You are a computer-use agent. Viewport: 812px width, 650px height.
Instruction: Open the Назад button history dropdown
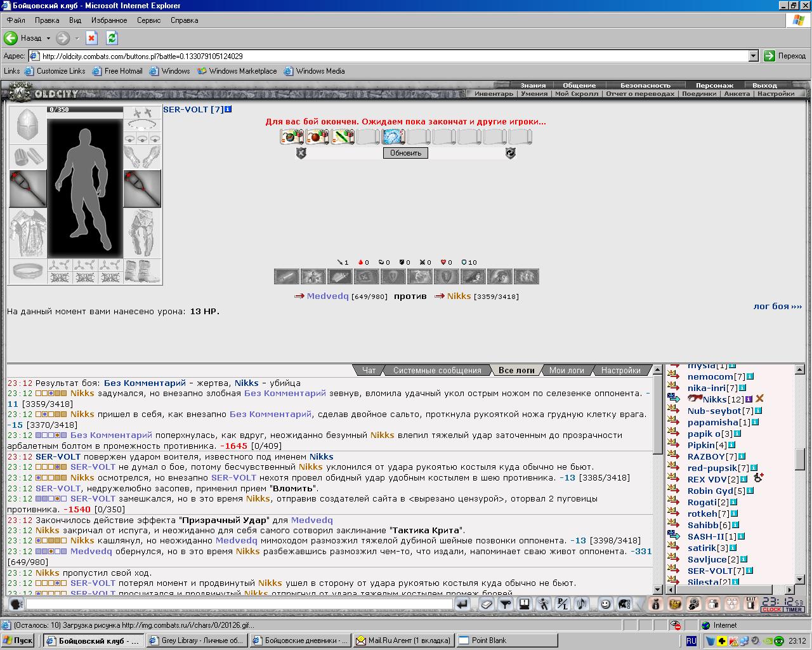tap(48, 38)
